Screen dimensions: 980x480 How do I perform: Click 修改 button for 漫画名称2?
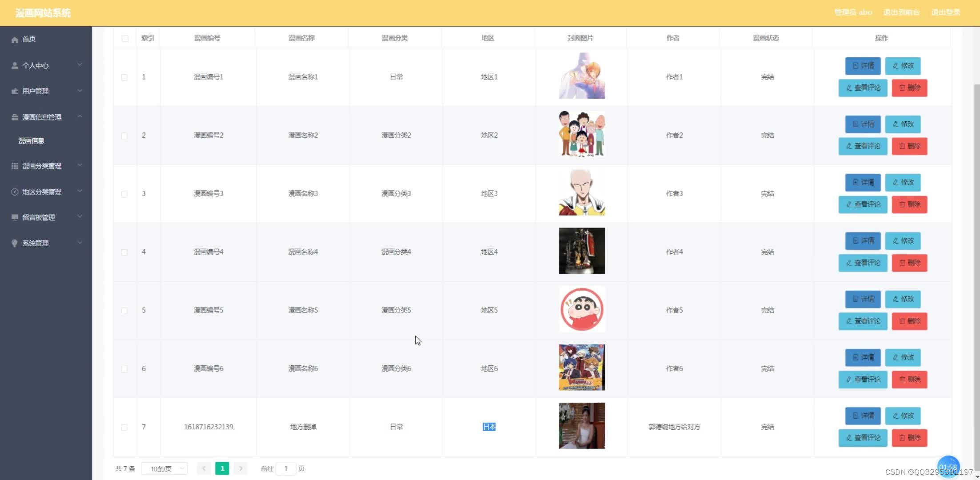click(903, 124)
